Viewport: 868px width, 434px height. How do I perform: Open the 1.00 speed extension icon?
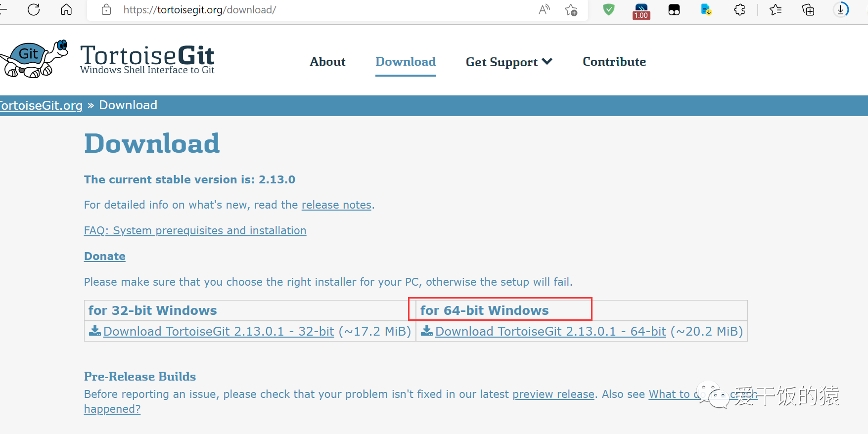coord(641,11)
